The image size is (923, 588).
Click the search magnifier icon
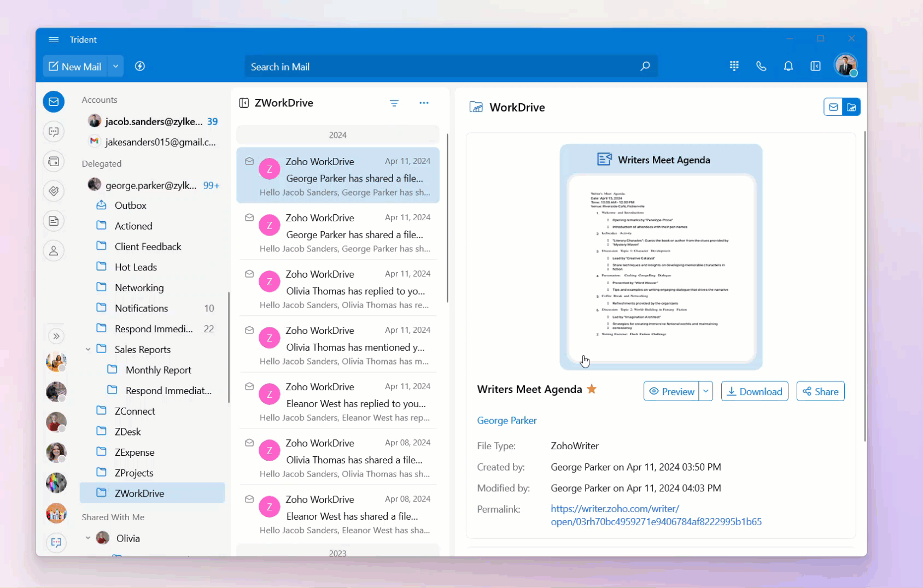coord(645,66)
